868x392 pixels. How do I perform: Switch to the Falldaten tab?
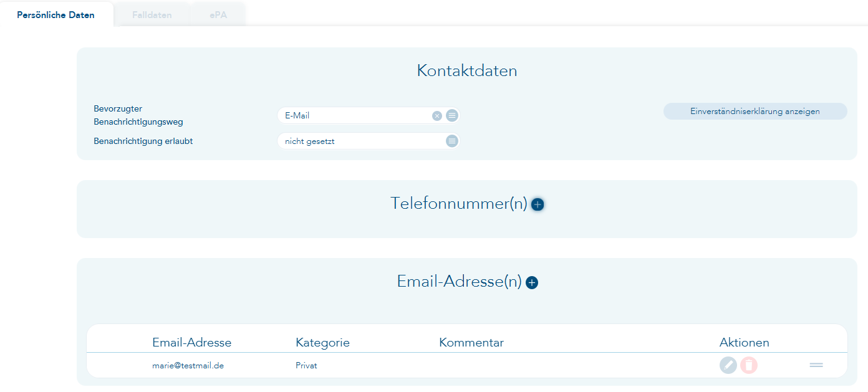pos(152,14)
